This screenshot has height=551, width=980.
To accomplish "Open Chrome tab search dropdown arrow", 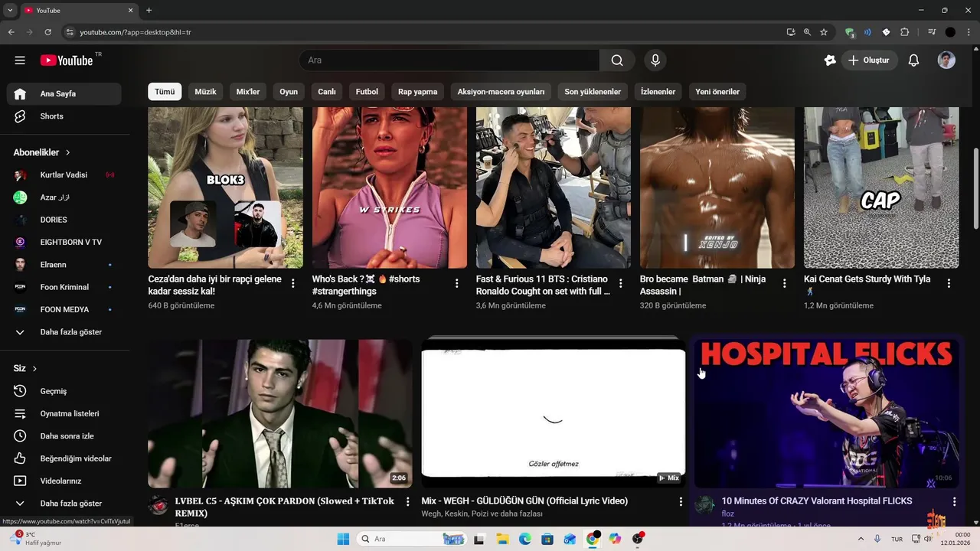I will pyautogui.click(x=10, y=10).
